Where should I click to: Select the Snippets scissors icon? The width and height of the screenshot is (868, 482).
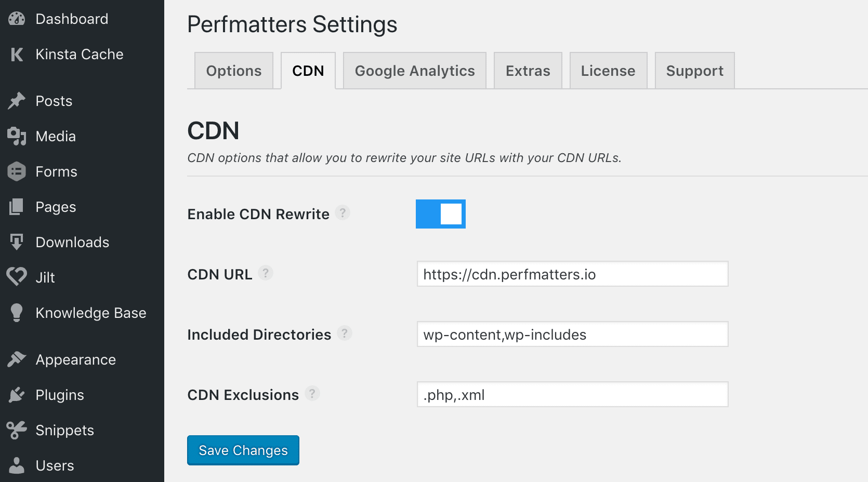coord(17,430)
